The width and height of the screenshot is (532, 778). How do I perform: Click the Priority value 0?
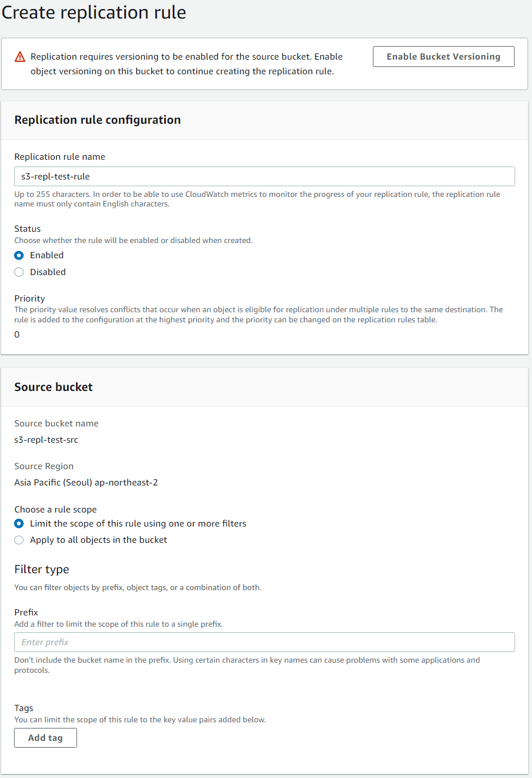(x=17, y=335)
